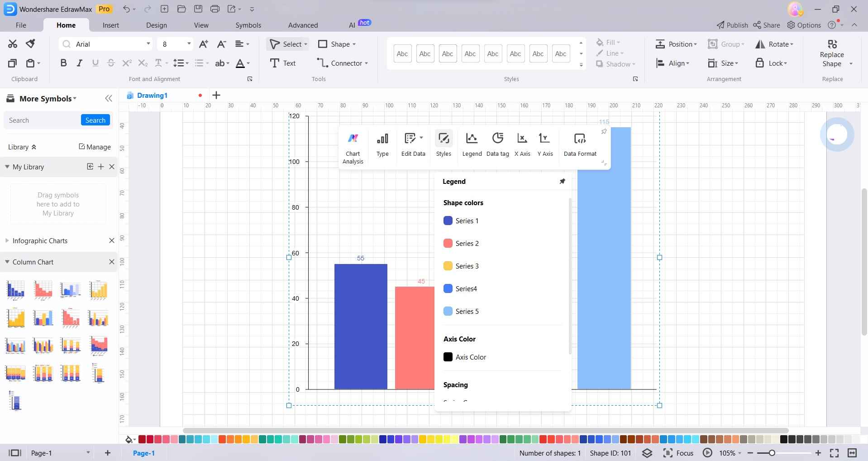The height and width of the screenshot is (461, 868).
Task: Apply bold formatting to text
Action: (x=63, y=63)
